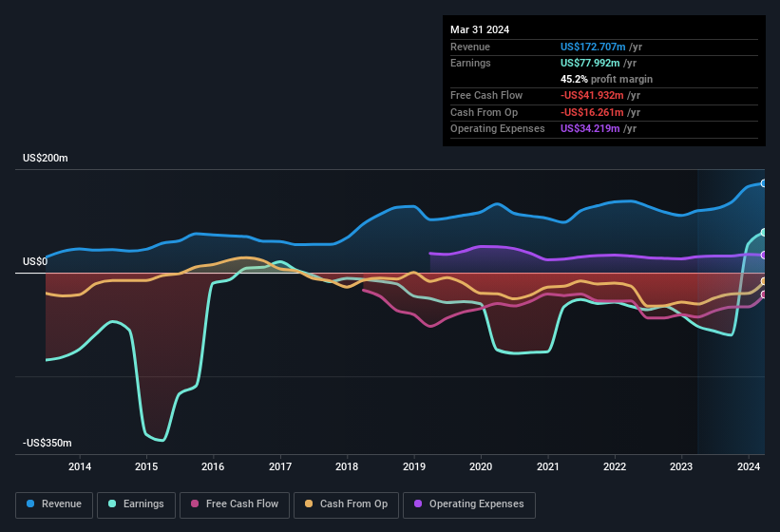The width and height of the screenshot is (780, 532).
Task: Click the pink Free Cash Flow endpoint marker
Action: 764,294
